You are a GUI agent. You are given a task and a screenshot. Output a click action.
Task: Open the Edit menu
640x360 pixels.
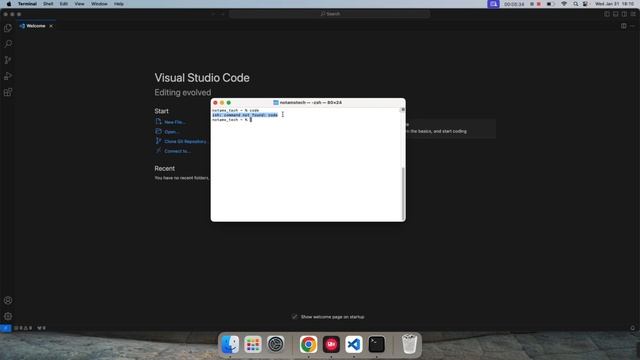[64, 4]
